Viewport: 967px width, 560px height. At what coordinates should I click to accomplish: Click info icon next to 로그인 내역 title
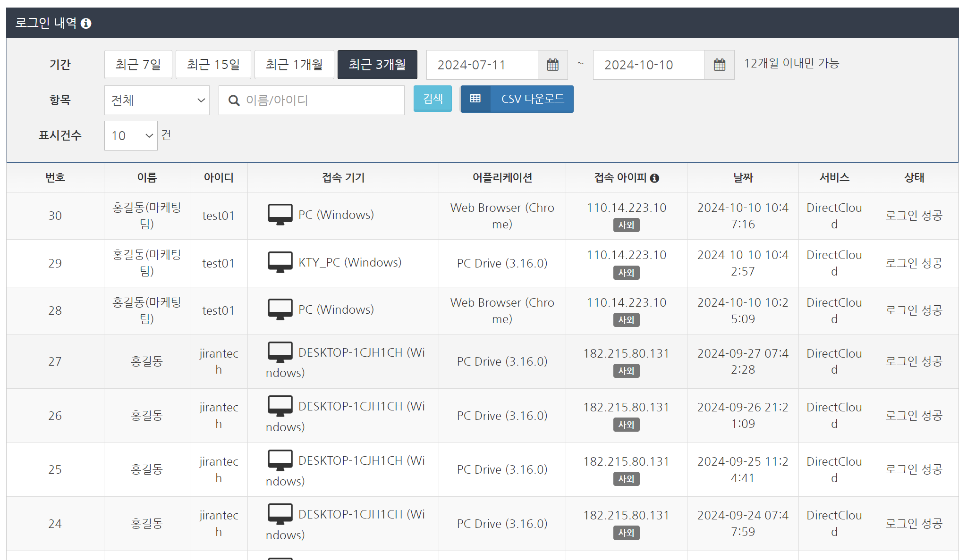point(86,24)
